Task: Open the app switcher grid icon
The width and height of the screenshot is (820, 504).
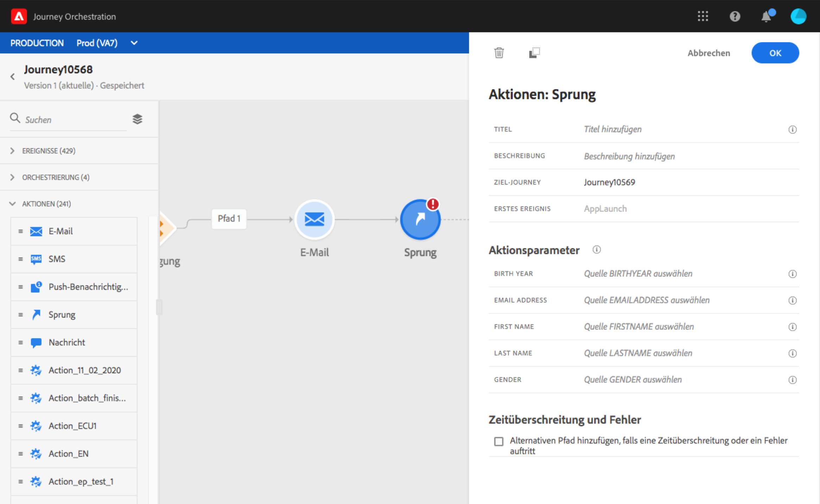Action: [703, 16]
